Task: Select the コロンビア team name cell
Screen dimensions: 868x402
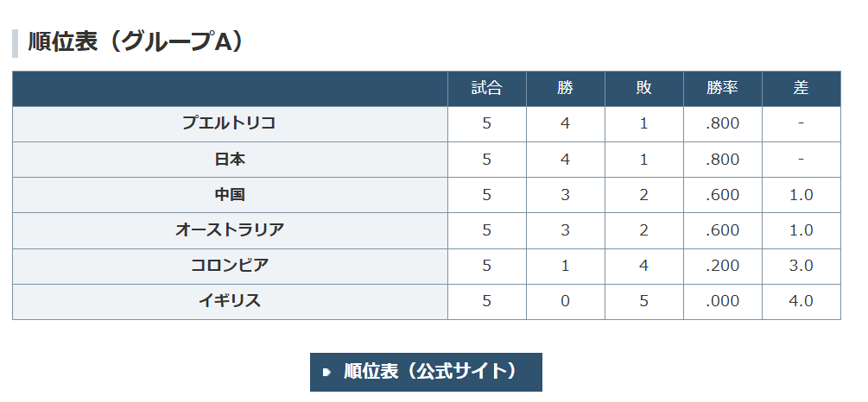Action: pyautogui.click(x=229, y=266)
